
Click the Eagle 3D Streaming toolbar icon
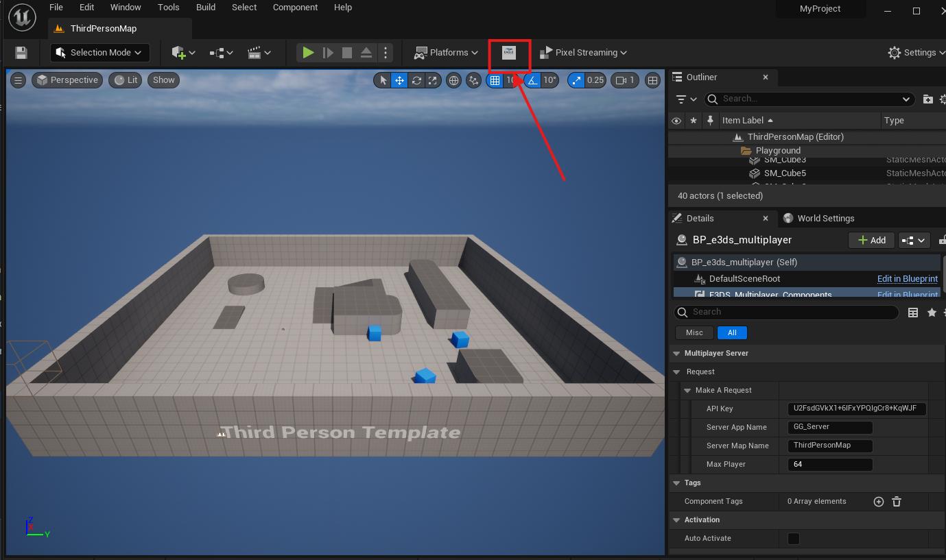point(509,53)
